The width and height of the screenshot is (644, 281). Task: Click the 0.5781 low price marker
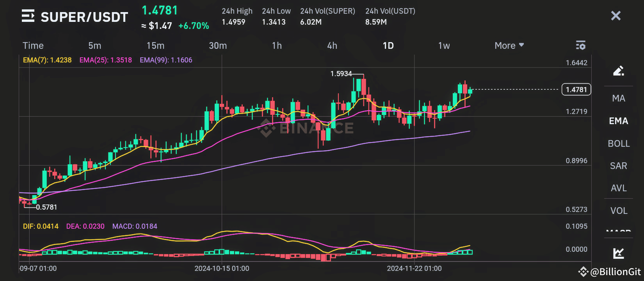tap(46, 207)
